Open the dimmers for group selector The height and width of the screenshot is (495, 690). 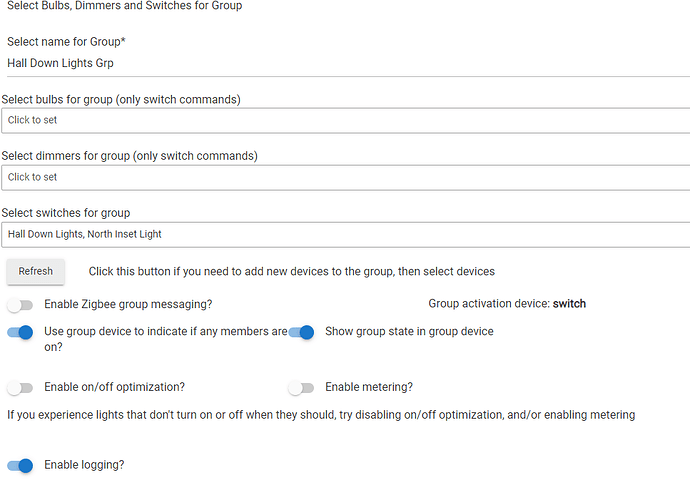[x=345, y=177]
